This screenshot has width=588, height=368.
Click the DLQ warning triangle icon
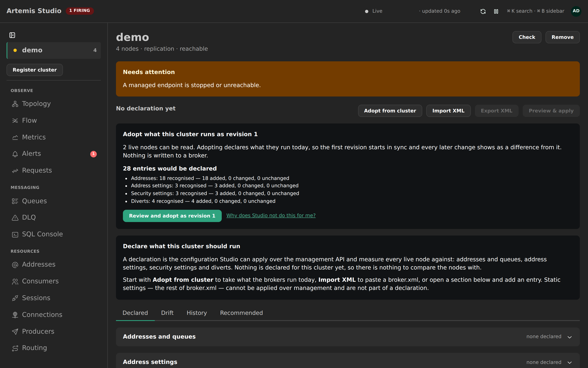[15, 218]
